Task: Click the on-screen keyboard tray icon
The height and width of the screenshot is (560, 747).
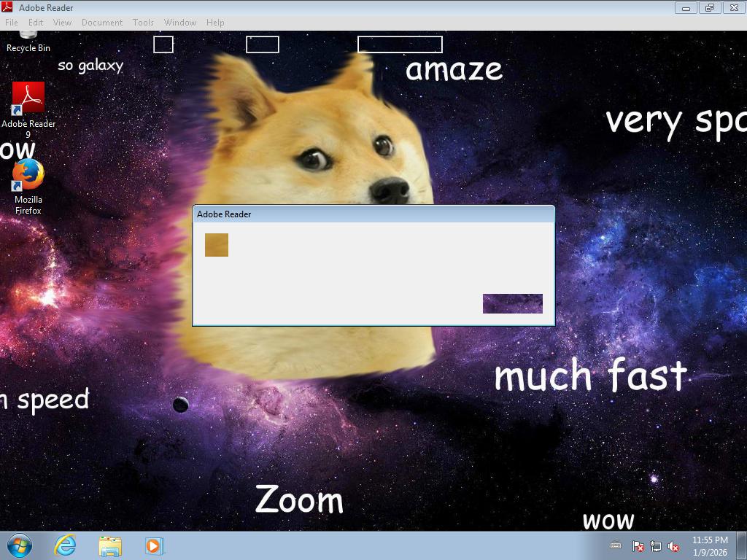Action: click(616, 545)
